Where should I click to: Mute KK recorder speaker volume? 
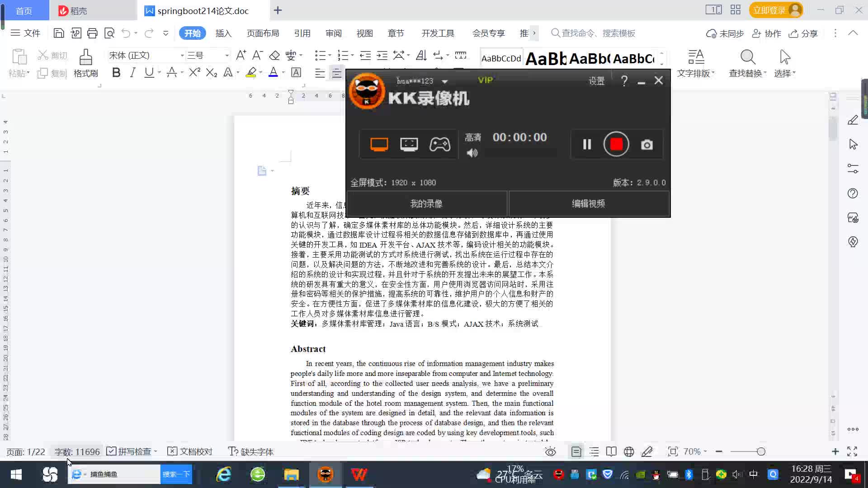[x=472, y=153]
